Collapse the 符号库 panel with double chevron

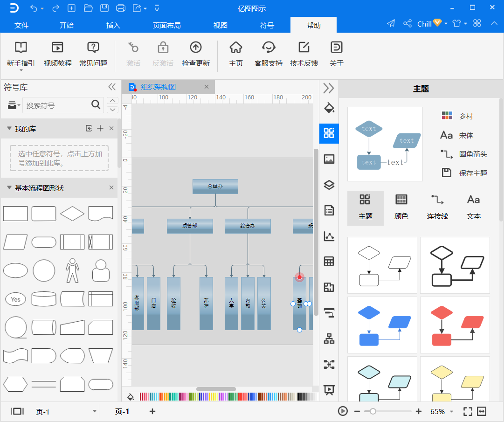(112, 87)
